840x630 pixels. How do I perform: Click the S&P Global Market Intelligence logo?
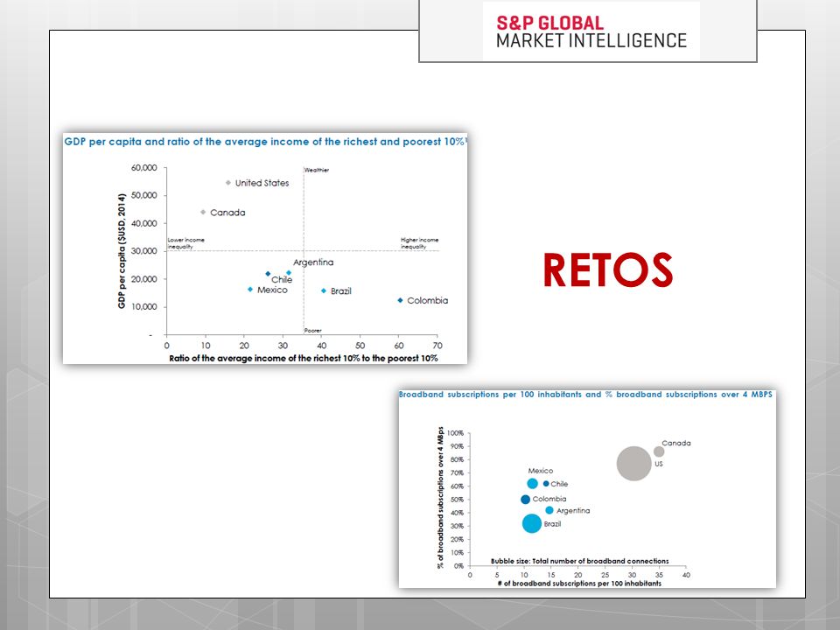pos(591,31)
